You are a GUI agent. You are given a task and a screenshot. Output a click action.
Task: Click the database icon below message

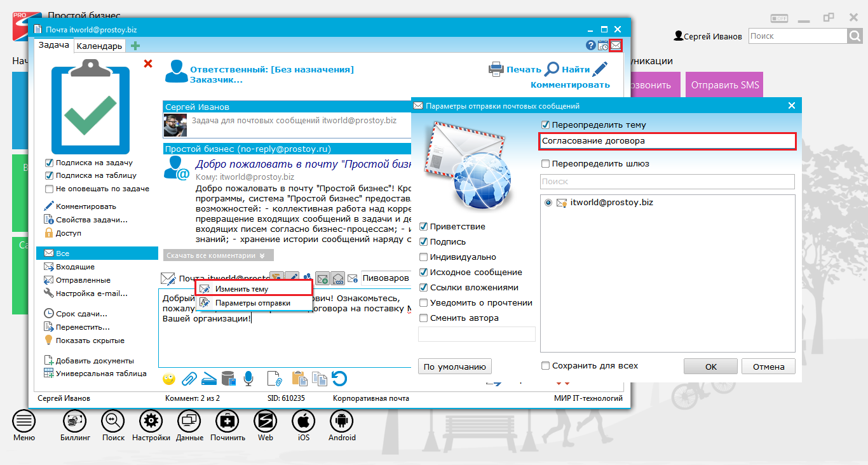[229, 379]
